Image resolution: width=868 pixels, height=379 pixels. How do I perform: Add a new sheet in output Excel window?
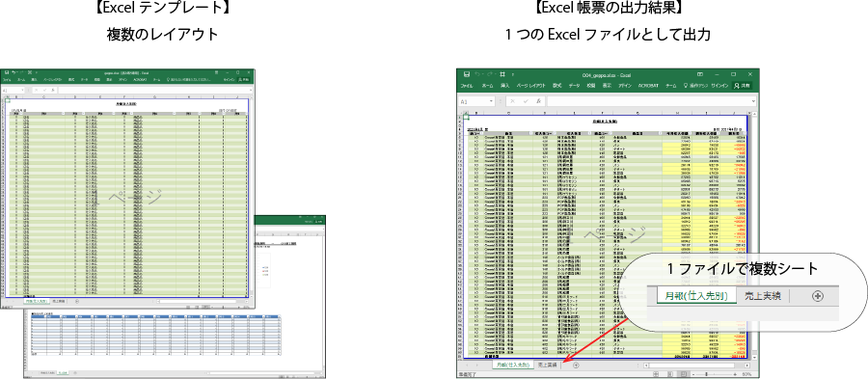tap(577, 365)
